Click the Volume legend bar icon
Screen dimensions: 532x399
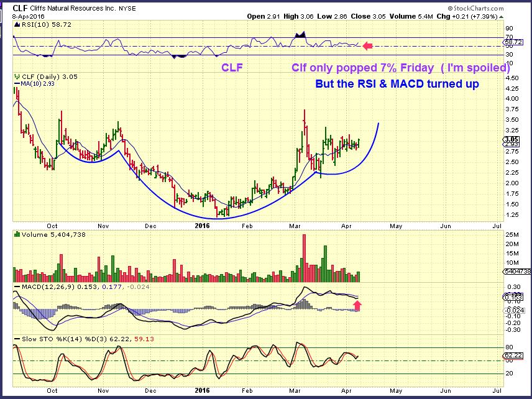pyautogui.click(x=17, y=234)
